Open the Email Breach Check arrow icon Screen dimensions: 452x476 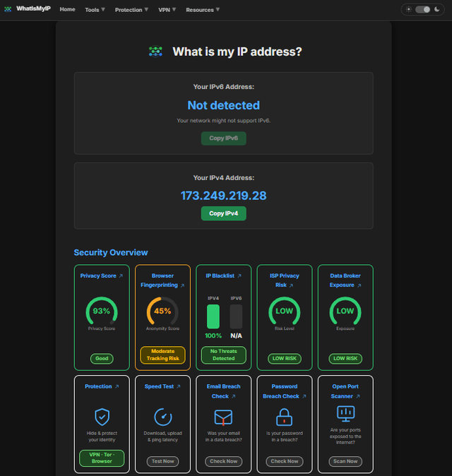coord(234,396)
